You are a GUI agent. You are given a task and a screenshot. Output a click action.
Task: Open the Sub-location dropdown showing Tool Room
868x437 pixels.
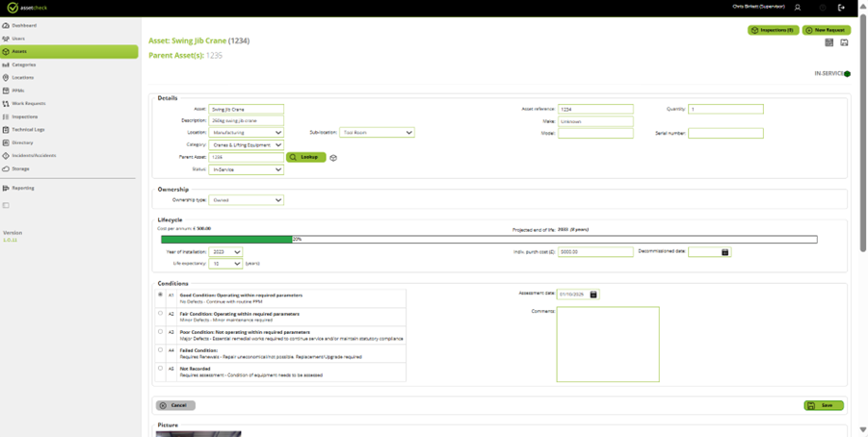pyautogui.click(x=377, y=133)
